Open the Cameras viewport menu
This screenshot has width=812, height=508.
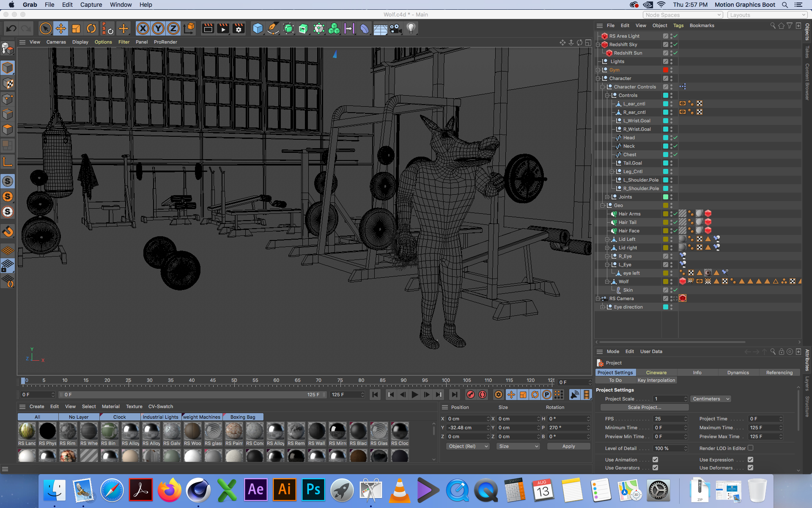pos(56,42)
